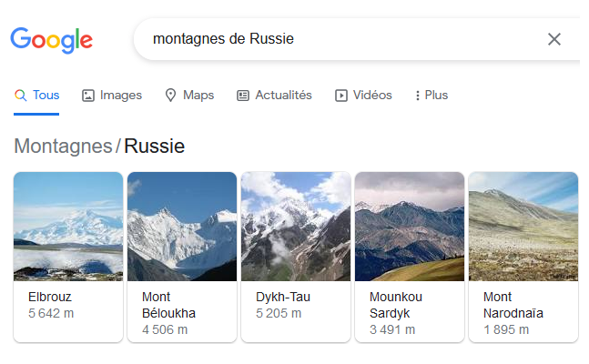589x364 pixels.
Task: Switch to the Images tab
Action: coord(120,96)
